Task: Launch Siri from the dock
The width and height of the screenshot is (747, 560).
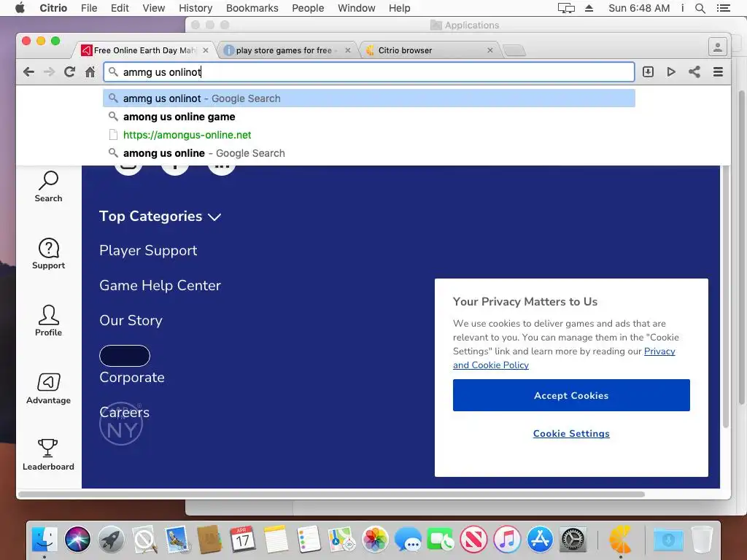Action: (x=77, y=540)
